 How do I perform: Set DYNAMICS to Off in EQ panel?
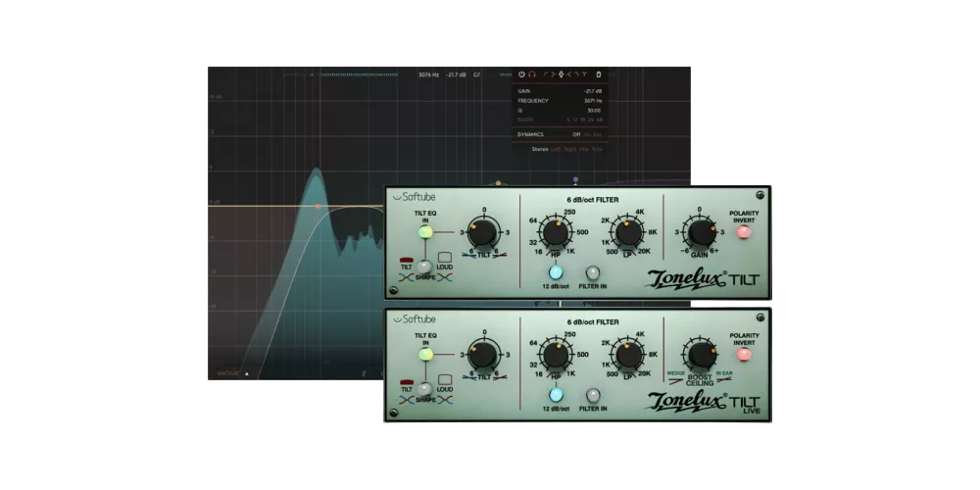[x=576, y=134]
